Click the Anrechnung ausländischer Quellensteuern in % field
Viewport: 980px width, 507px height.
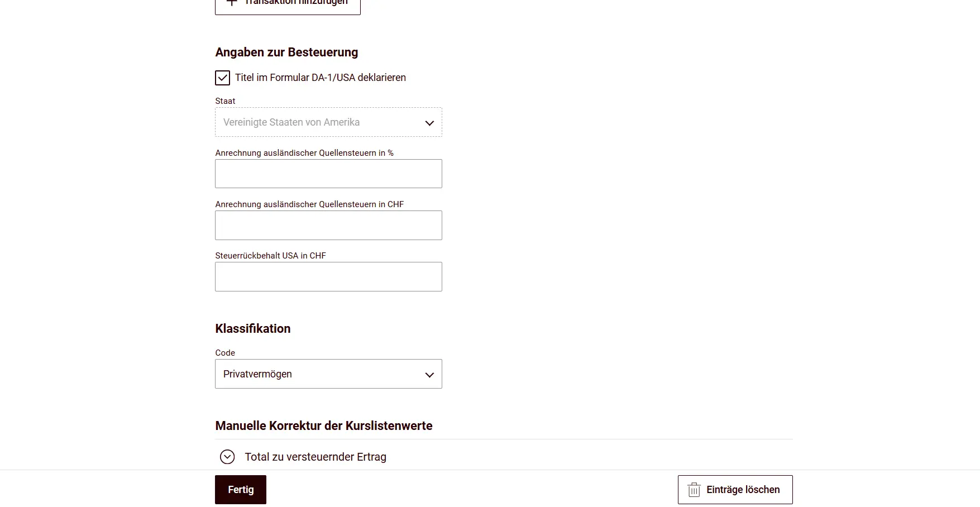[x=328, y=174]
